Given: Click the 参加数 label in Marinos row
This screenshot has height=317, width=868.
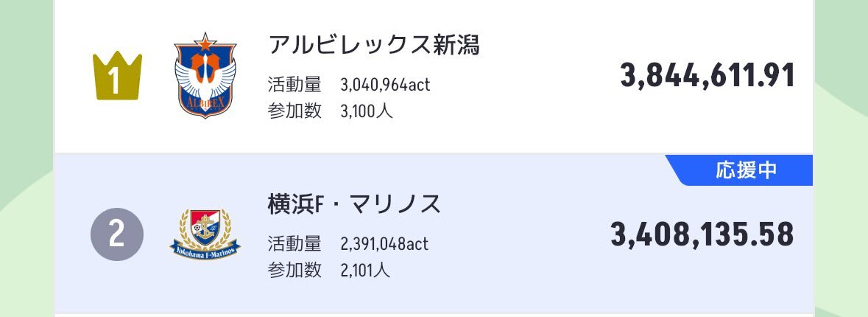Looking at the screenshot, I should tap(294, 270).
